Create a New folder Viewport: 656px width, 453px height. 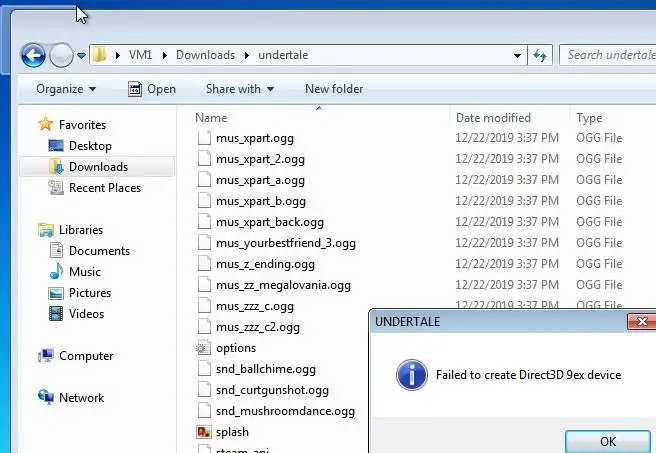(334, 89)
